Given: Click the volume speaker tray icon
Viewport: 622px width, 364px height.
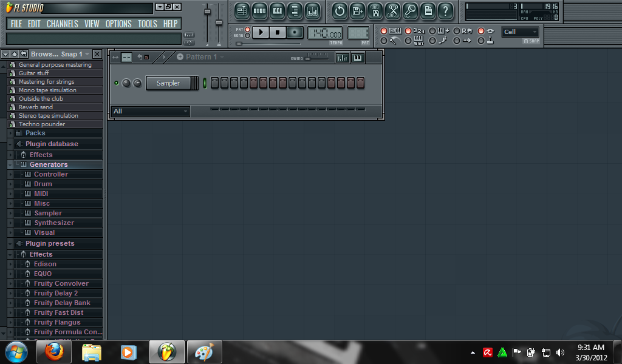Looking at the screenshot, I should coord(560,352).
